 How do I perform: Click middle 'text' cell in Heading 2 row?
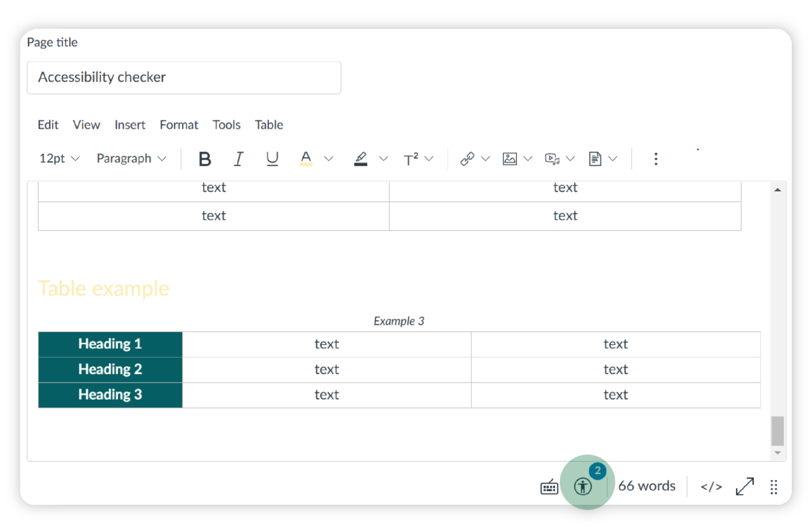(327, 370)
